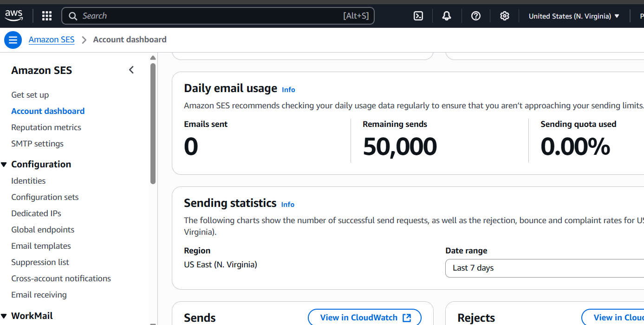Click View in CloudWatch for Sends
644x325 pixels.
click(364, 318)
